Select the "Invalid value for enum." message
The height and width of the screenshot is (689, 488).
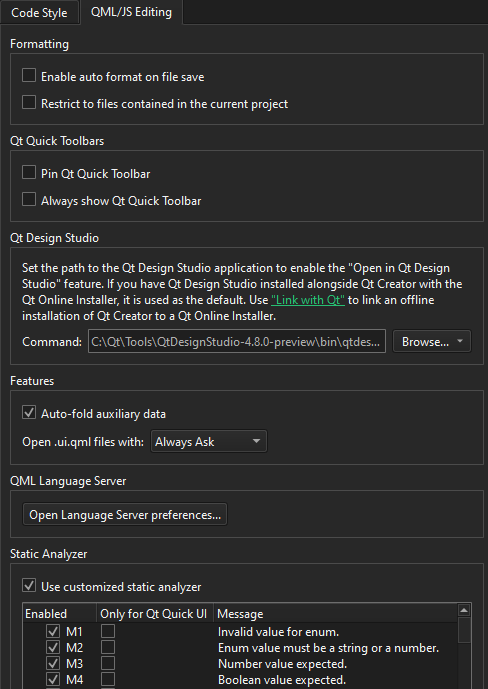[x=278, y=632]
